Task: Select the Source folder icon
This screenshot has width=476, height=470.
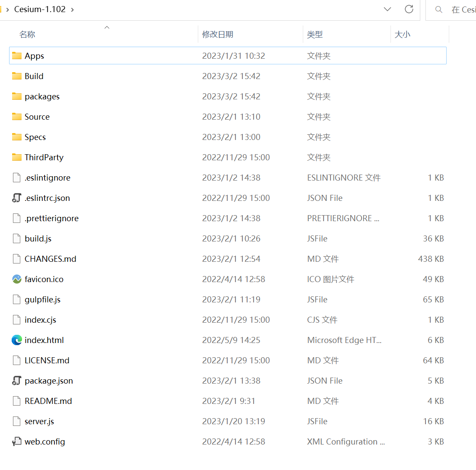Action: [17, 117]
